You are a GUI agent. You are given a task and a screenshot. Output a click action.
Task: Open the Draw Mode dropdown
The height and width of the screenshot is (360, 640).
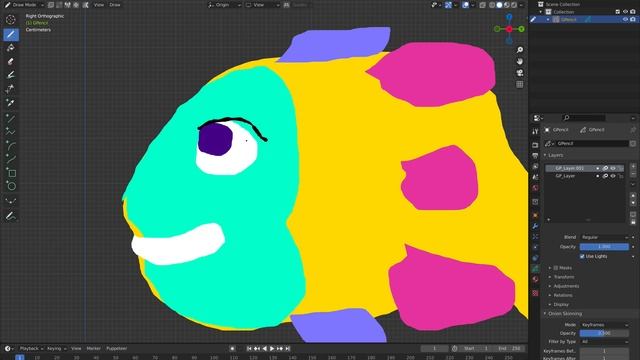click(24, 5)
